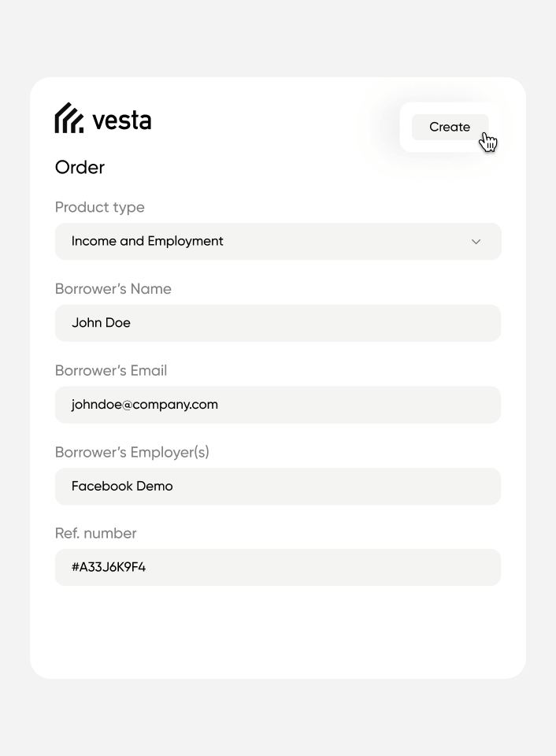Click the vesta wordmark text

(121, 120)
